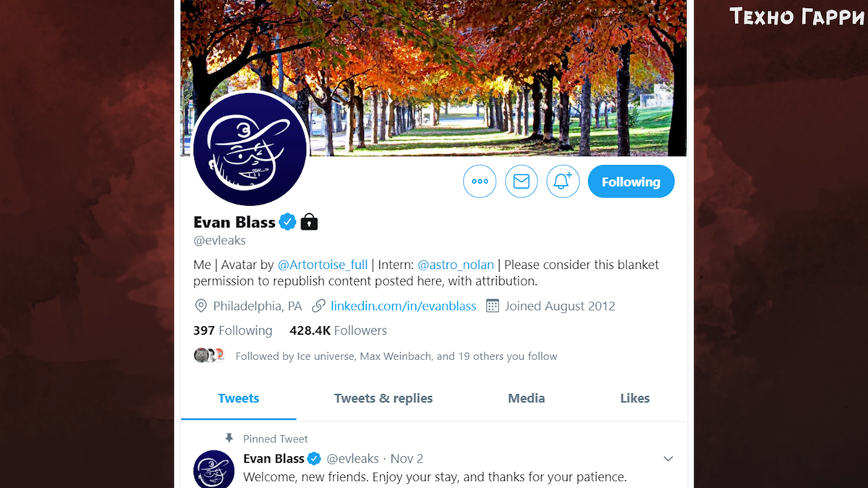Select the Tweets tab

click(239, 398)
